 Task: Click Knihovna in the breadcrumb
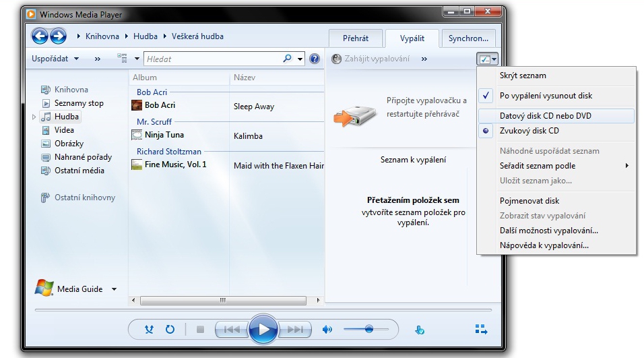point(102,36)
